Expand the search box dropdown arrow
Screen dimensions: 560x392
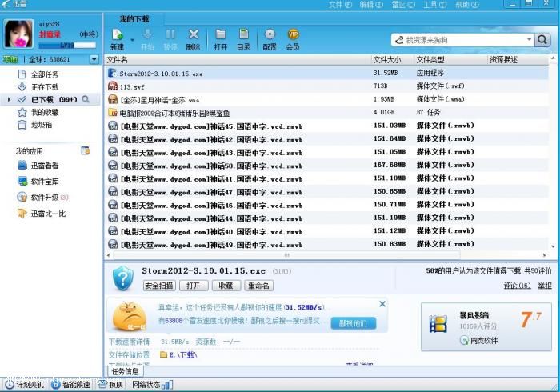point(529,39)
